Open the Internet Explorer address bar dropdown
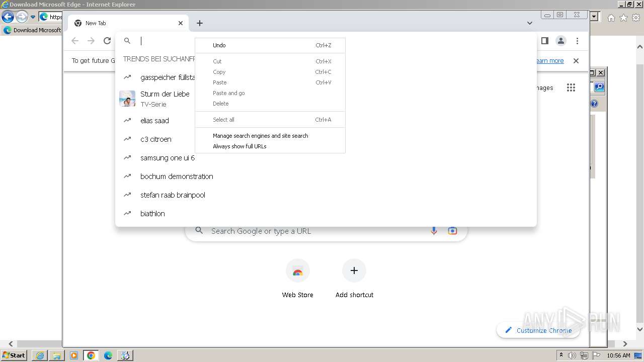The width and height of the screenshot is (644, 362). tap(594, 17)
